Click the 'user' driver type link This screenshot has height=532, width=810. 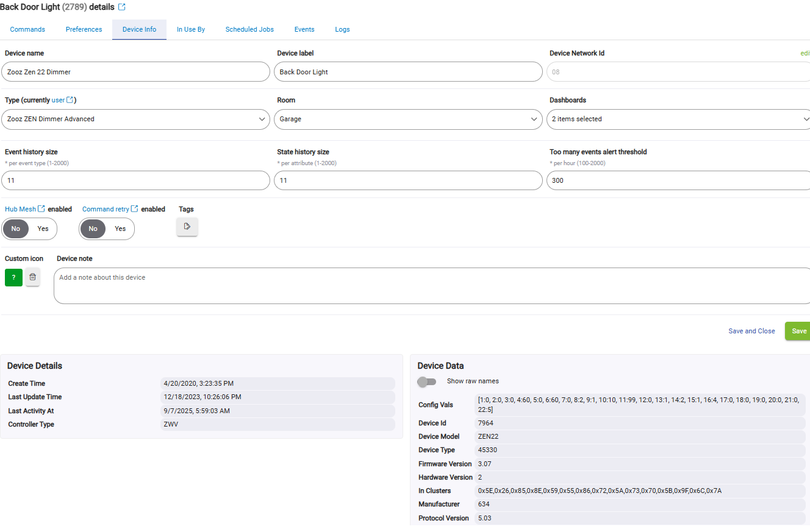pos(58,100)
